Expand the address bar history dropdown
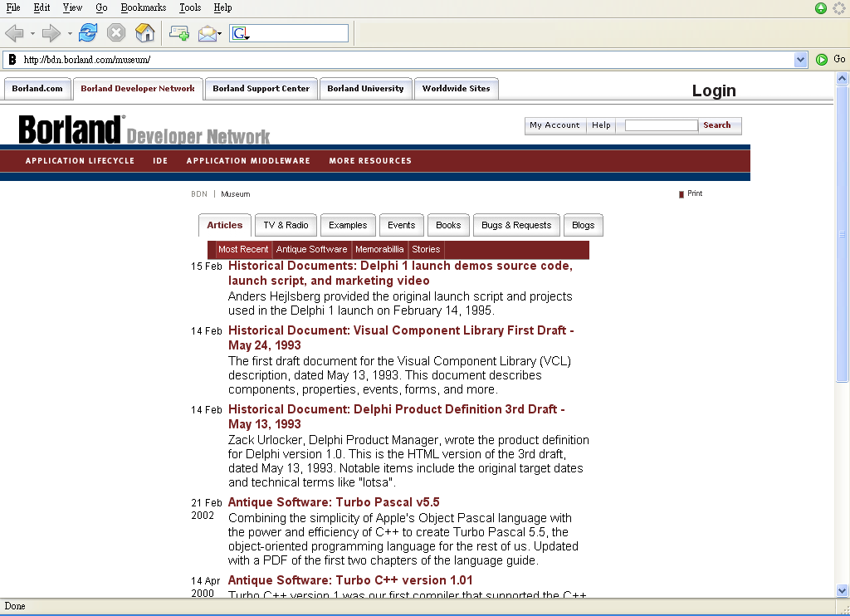 point(800,59)
